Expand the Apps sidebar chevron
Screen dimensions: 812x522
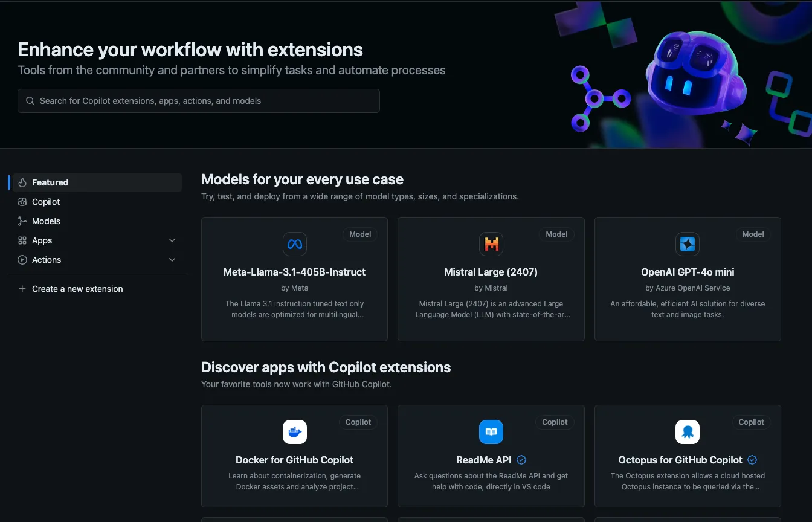pos(172,240)
